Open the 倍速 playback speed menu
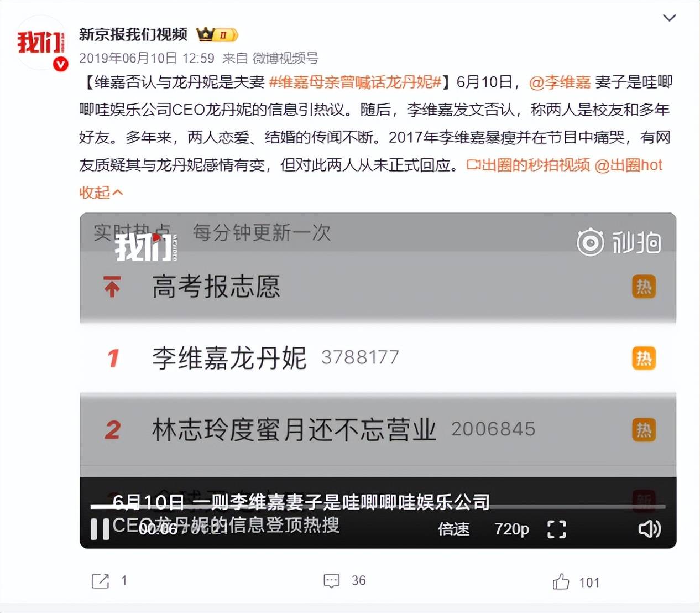The width and height of the screenshot is (700, 613). [x=453, y=529]
